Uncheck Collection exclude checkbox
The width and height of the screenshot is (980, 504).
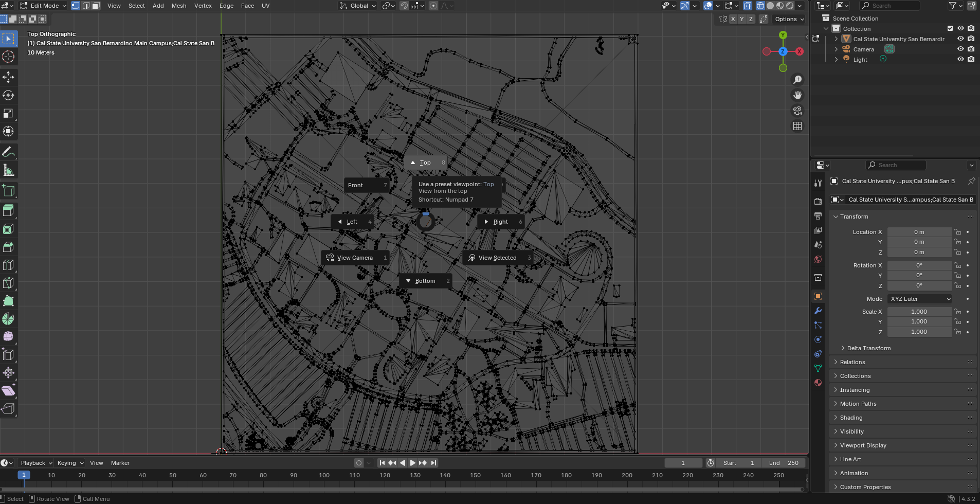[950, 28]
